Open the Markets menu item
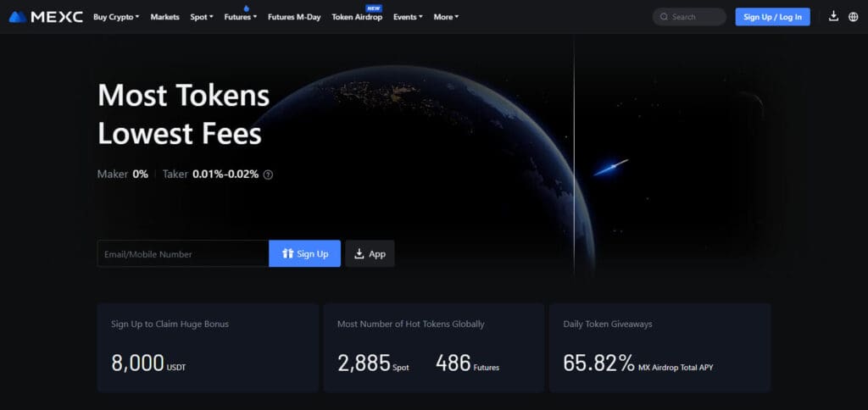 click(x=165, y=17)
